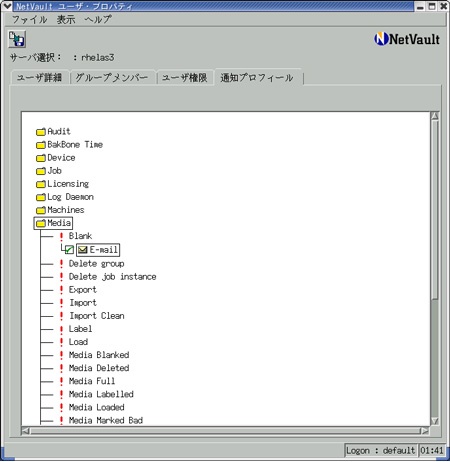The width and height of the screenshot is (450, 462).
Task: Select the Delete job instance event
Action: (113, 277)
